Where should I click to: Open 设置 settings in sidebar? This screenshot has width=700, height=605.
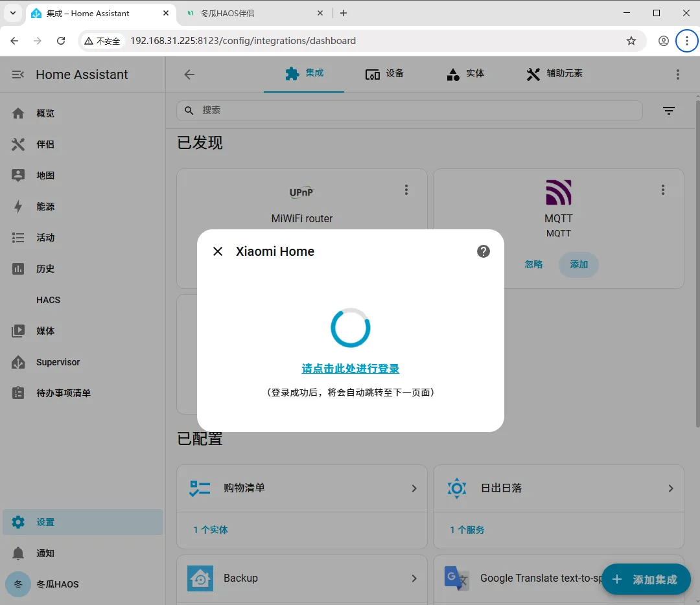point(83,522)
